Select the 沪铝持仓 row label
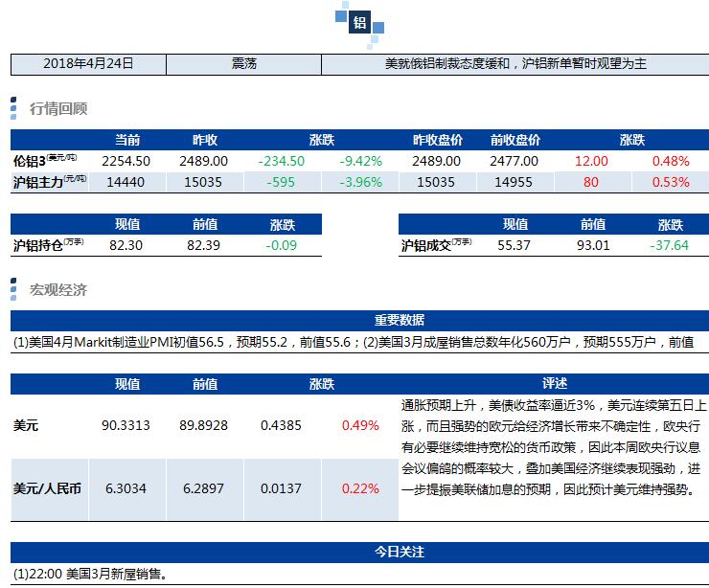709x588 pixels. pos(48,245)
